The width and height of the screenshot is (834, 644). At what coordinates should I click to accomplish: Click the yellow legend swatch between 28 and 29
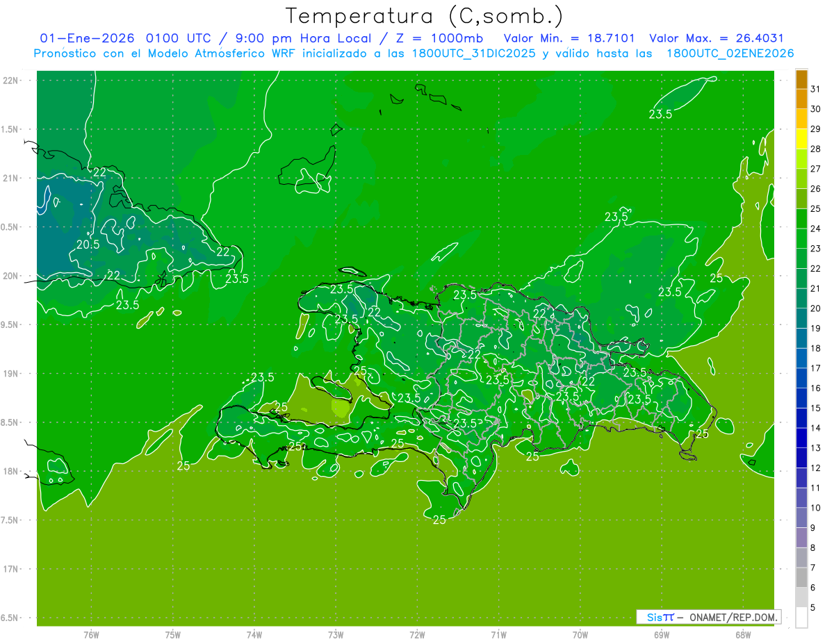pos(801,139)
